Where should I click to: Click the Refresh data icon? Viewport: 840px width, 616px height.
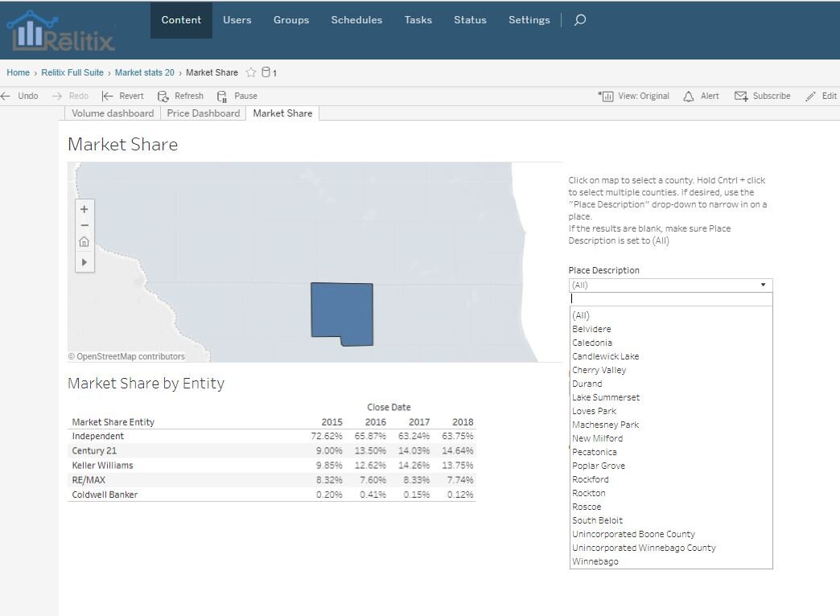tap(163, 96)
